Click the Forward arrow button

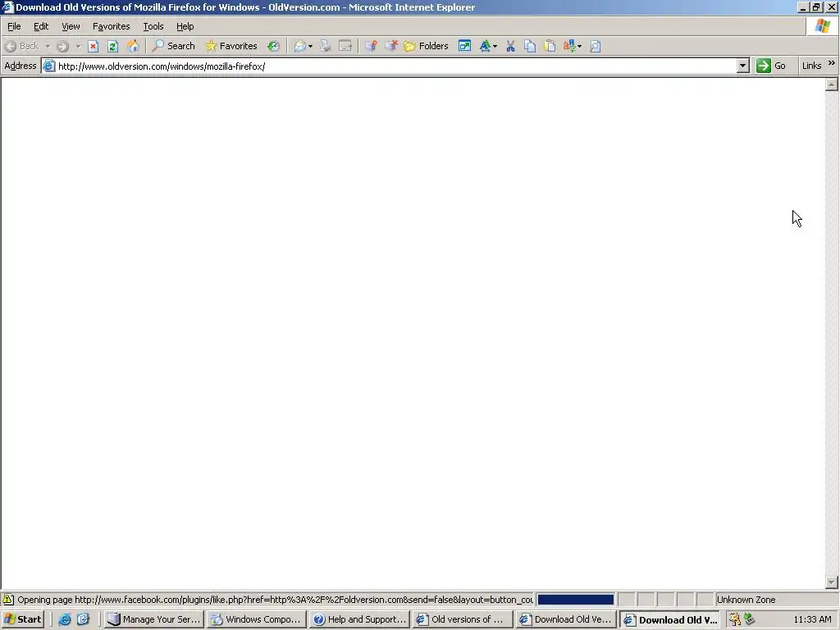pos(62,46)
